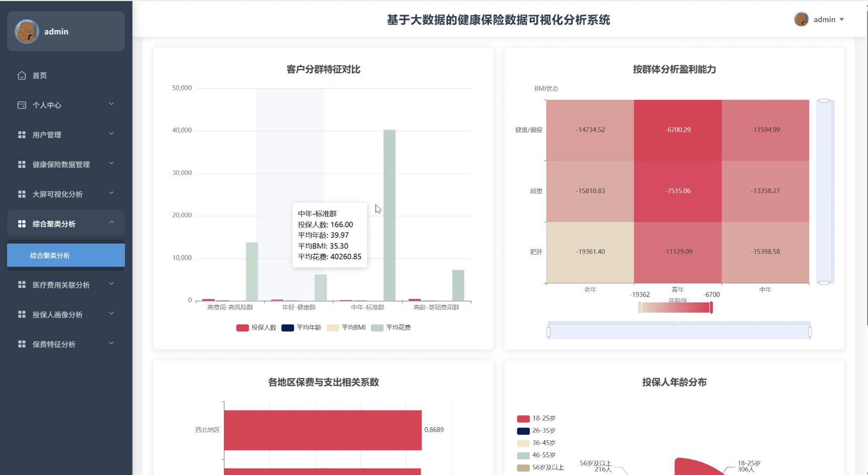Click the heatmap visual map left handle
Screen dimensions: 868x475
(640, 308)
